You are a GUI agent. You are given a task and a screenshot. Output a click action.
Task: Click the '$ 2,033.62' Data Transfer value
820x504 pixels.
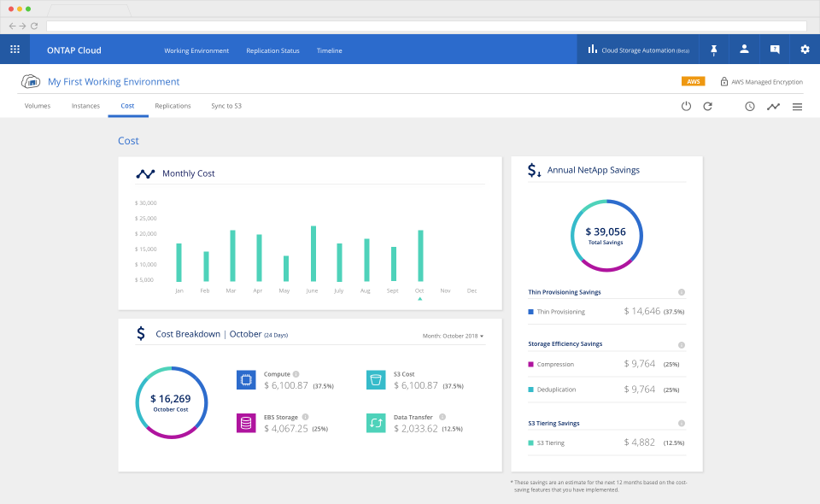(416, 429)
